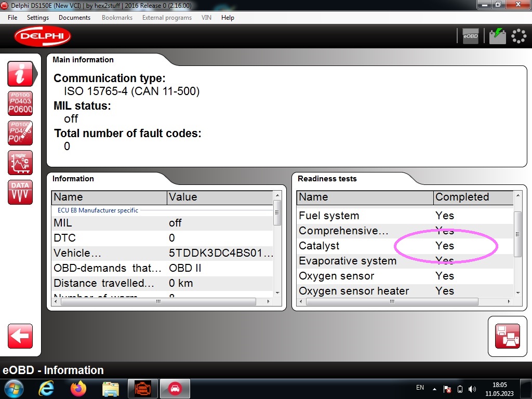
Task: Click the Completed column header in Readiness tests
Action: 472,197
